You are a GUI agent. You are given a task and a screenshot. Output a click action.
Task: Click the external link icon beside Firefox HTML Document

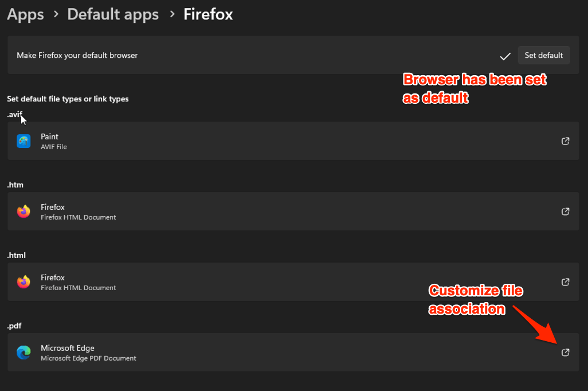(565, 281)
